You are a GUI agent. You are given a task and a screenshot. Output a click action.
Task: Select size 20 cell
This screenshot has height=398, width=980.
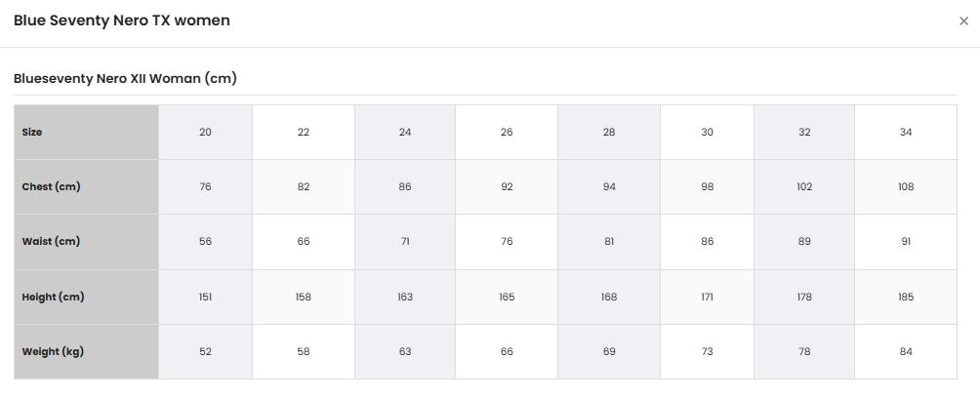[206, 132]
